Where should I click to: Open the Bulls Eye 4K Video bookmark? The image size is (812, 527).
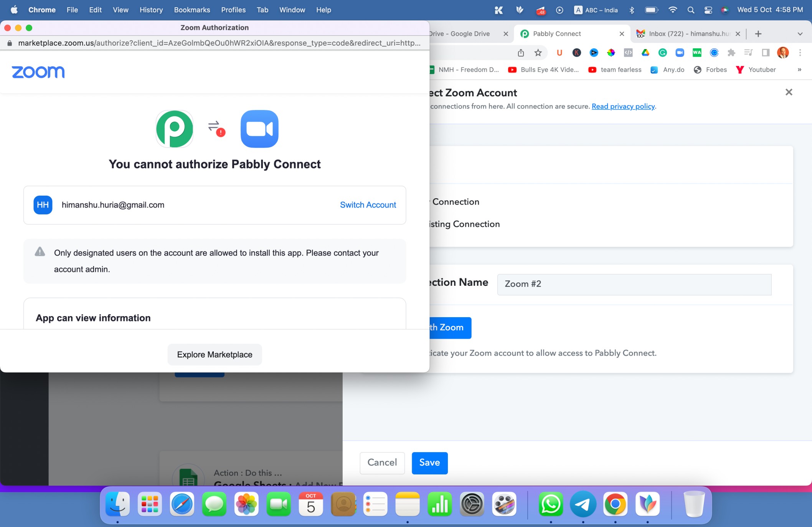543,70
